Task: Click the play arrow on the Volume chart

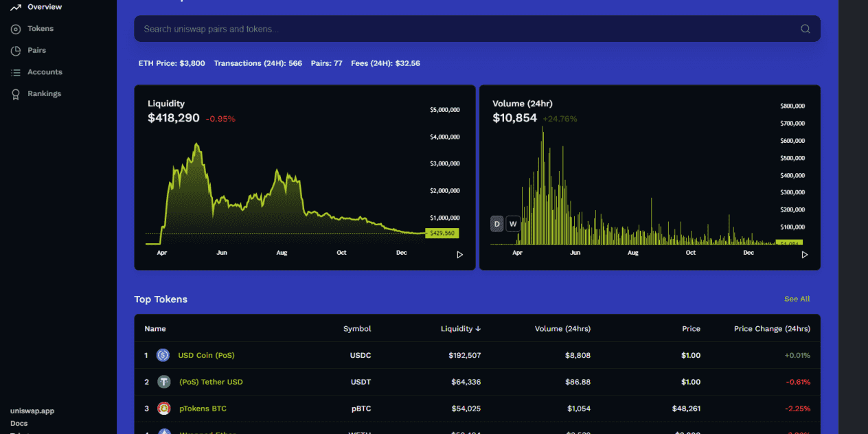Action: [x=805, y=255]
